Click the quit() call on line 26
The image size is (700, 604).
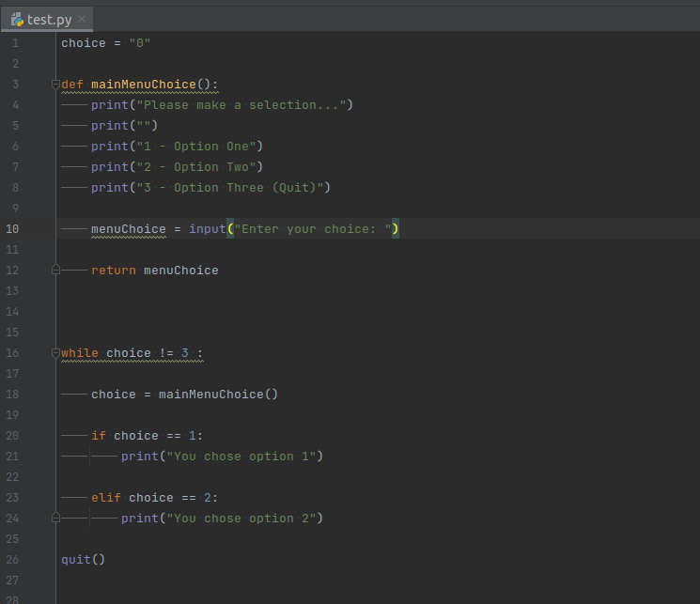pyautogui.click(x=83, y=560)
